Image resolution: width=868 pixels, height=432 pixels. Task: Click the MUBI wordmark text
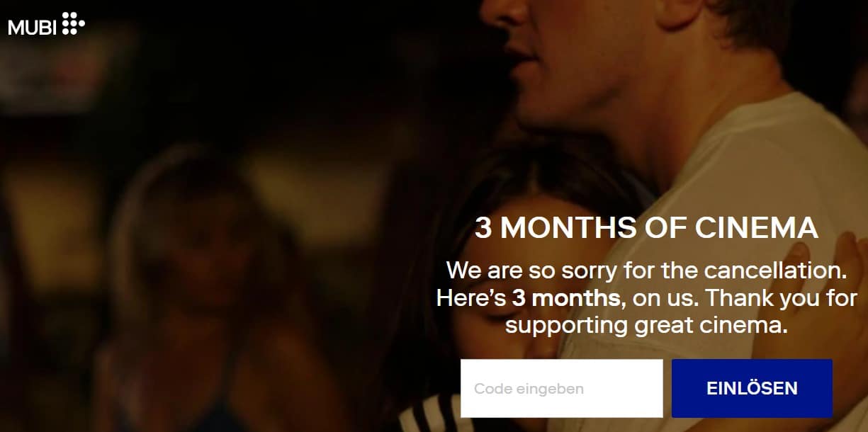point(33,28)
